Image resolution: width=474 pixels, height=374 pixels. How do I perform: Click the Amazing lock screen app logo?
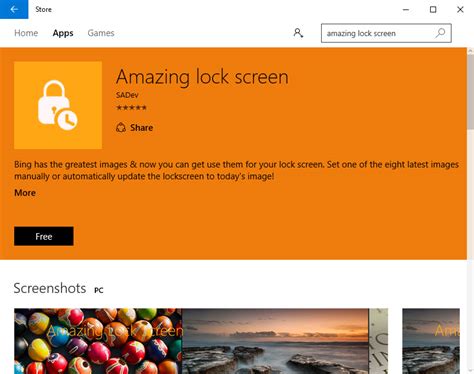point(58,105)
